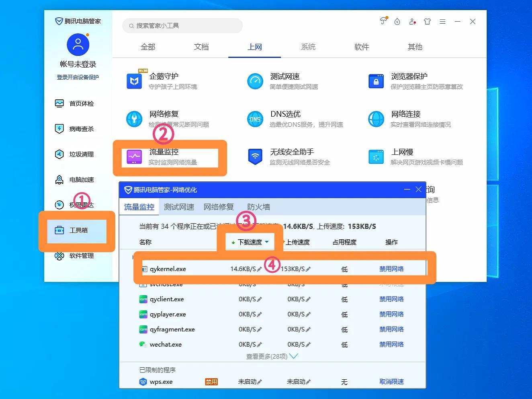532x399 pixels.
Task: Select the qyfragment.exe process name
Action: (x=172, y=329)
